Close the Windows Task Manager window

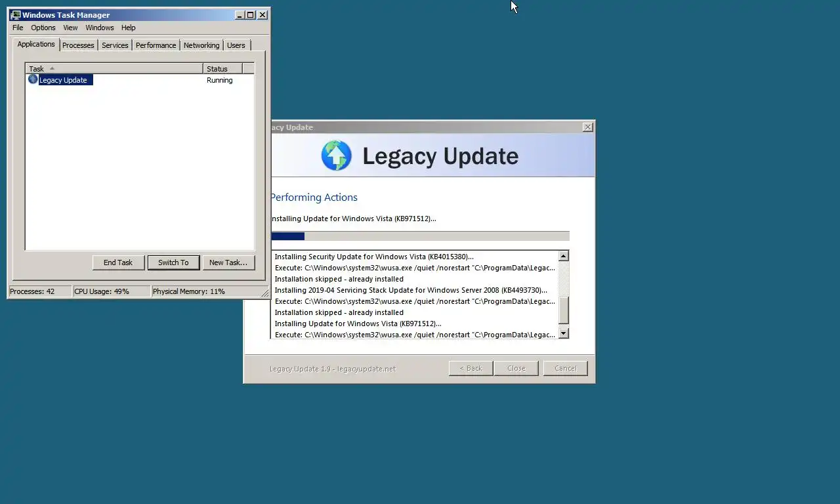coord(262,14)
